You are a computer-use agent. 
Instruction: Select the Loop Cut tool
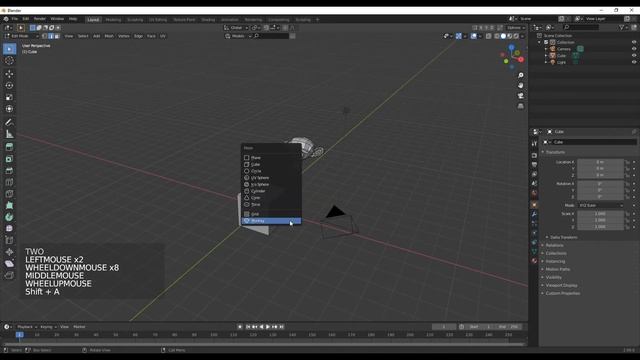(x=9, y=182)
